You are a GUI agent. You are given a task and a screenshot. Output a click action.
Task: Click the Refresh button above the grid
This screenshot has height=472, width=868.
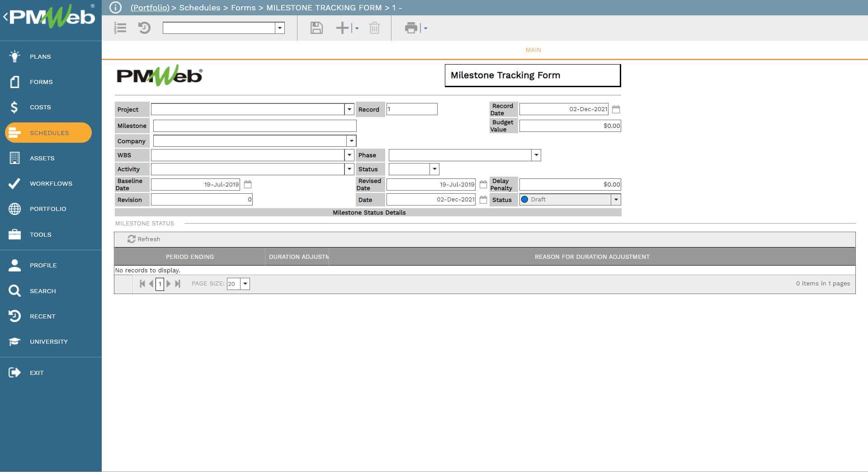coord(144,239)
